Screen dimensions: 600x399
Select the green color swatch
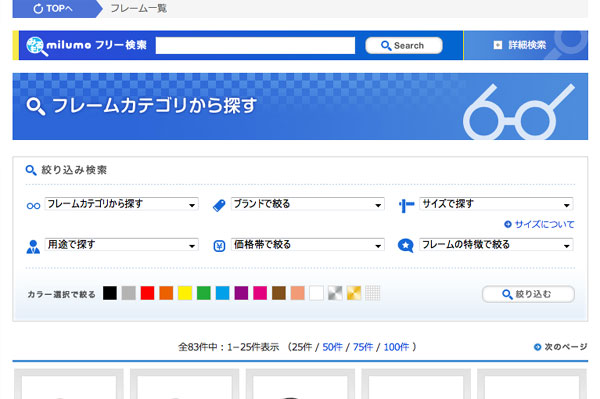(x=204, y=293)
